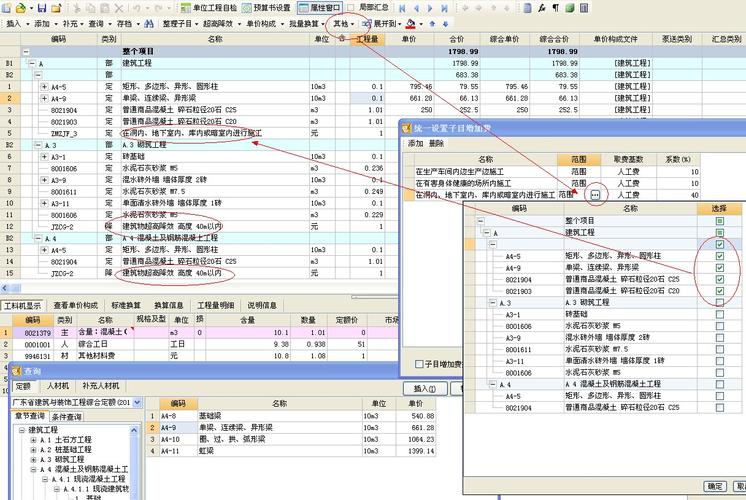Click the move down blue arrow icon
The image size is (746, 500).
click(445, 23)
